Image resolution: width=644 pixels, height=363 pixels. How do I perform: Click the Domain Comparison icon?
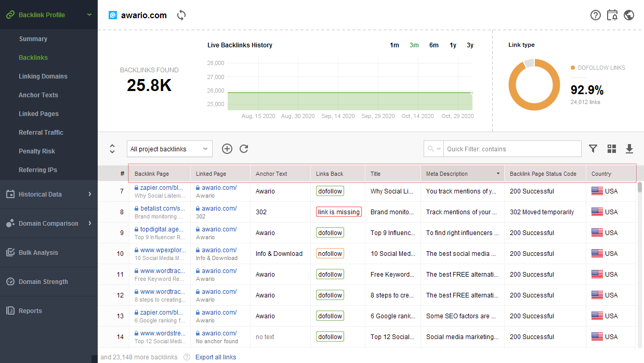(x=10, y=223)
